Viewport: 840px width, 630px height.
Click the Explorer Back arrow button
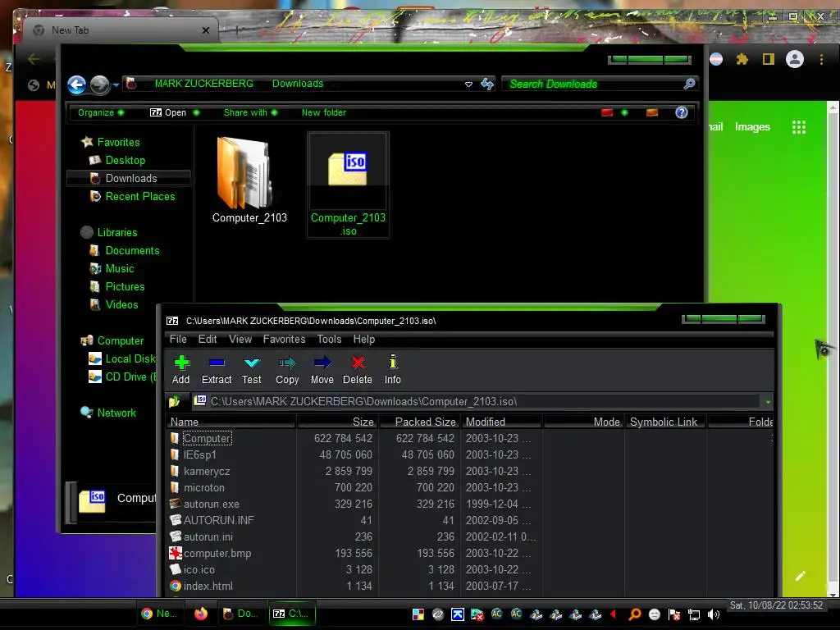[x=76, y=84]
